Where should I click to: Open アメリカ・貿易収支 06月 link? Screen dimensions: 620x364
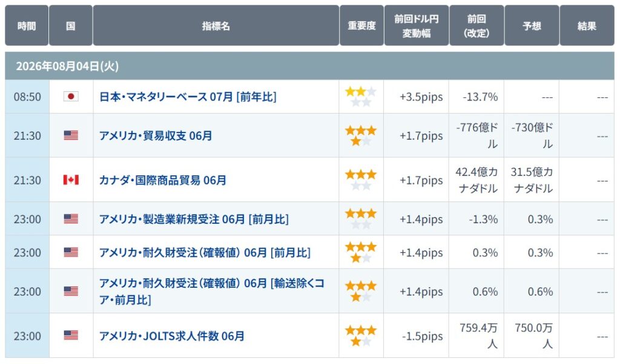pyautogui.click(x=156, y=136)
